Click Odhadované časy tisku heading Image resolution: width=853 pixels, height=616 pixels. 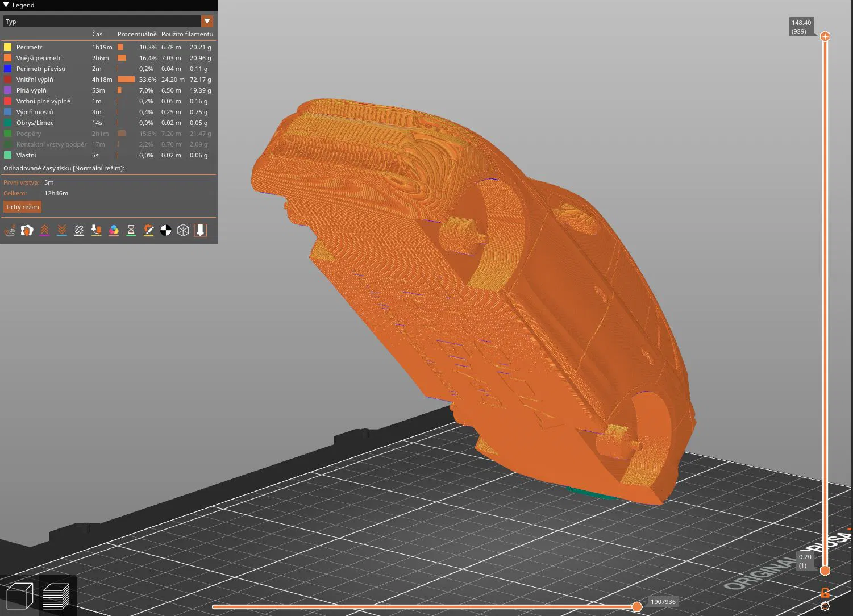[64, 168]
